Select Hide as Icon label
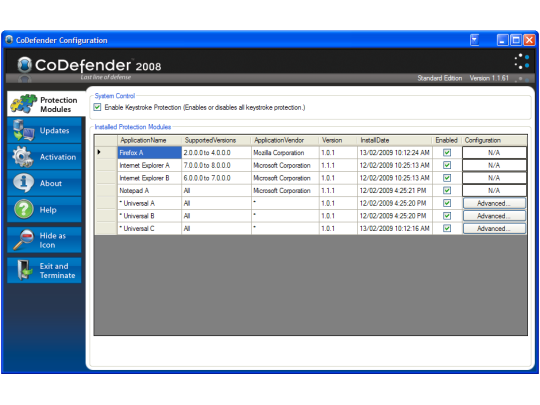The height and width of the screenshot is (405, 540). click(x=52, y=240)
